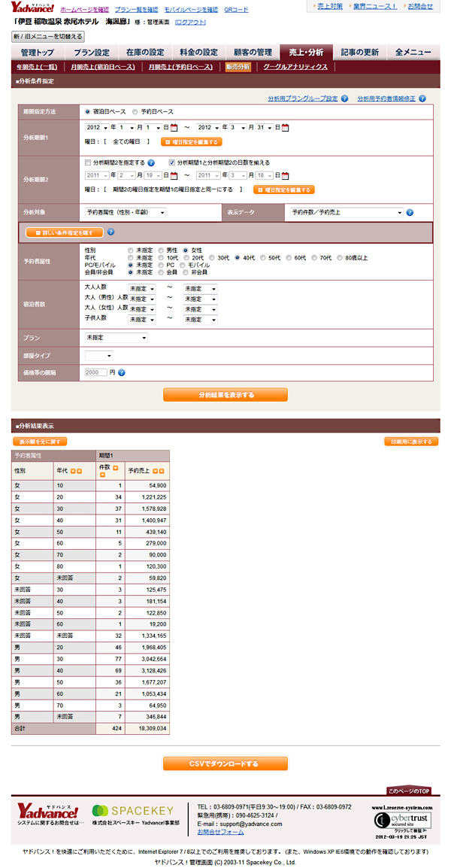Viewport: 451px width, 868px height.
Task: Select 予約日ベース radio option
Action: [135, 111]
